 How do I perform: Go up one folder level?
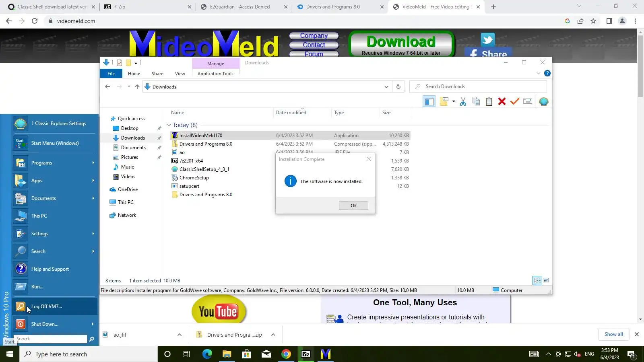pos(137,86)
